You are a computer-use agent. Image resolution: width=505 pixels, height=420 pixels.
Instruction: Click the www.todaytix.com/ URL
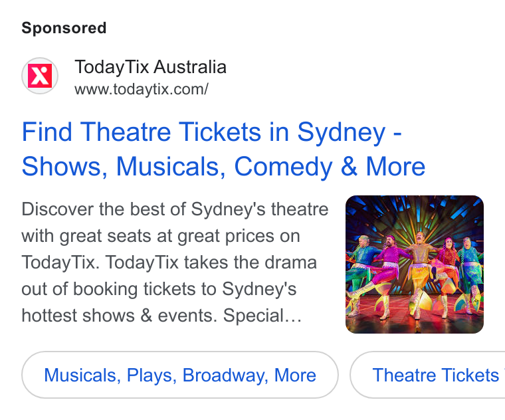pyautogui.click(x=142, y=89)
